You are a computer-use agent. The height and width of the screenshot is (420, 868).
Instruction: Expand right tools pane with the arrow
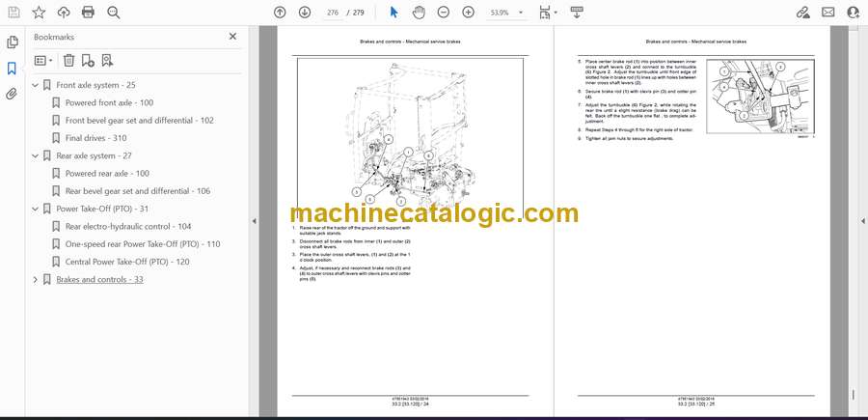point(862,221)
